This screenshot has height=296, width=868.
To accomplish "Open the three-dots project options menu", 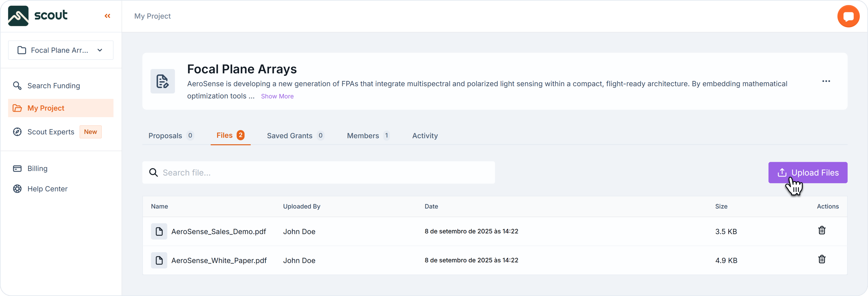I will 826,81.
